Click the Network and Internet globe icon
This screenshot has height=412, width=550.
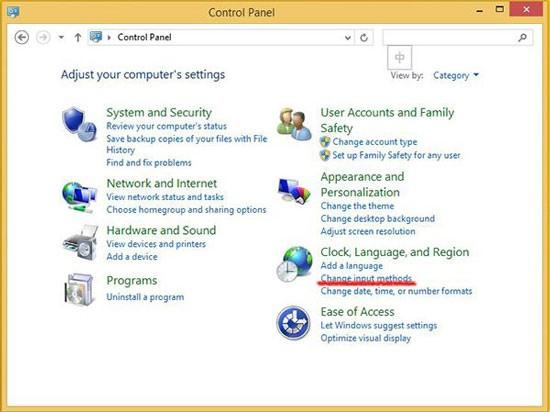(79, 196)
